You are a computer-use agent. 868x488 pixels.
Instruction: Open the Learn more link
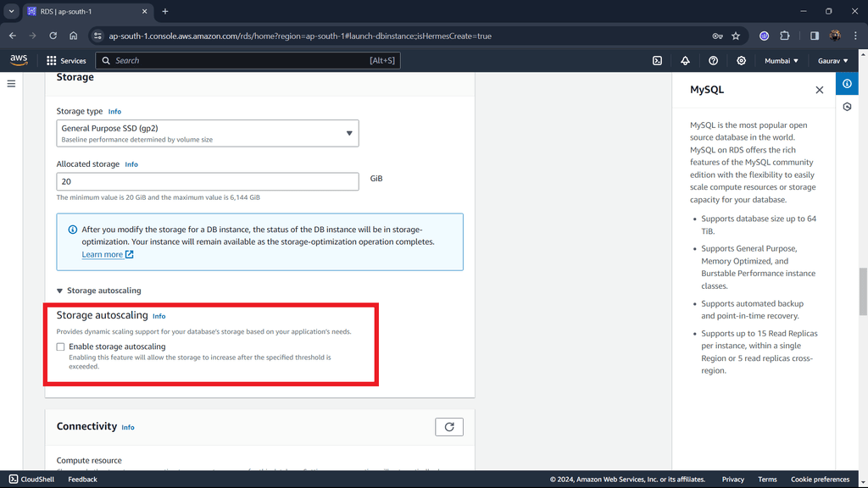[108, 254]
